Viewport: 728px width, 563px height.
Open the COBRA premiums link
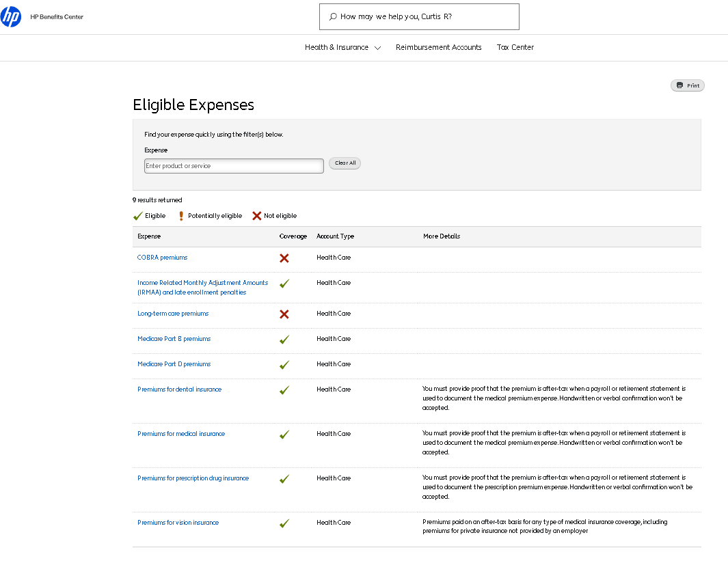(162, 258)
